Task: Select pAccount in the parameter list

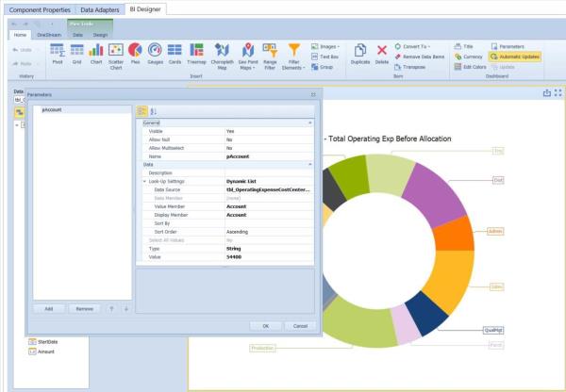Action: click(52, 110)
